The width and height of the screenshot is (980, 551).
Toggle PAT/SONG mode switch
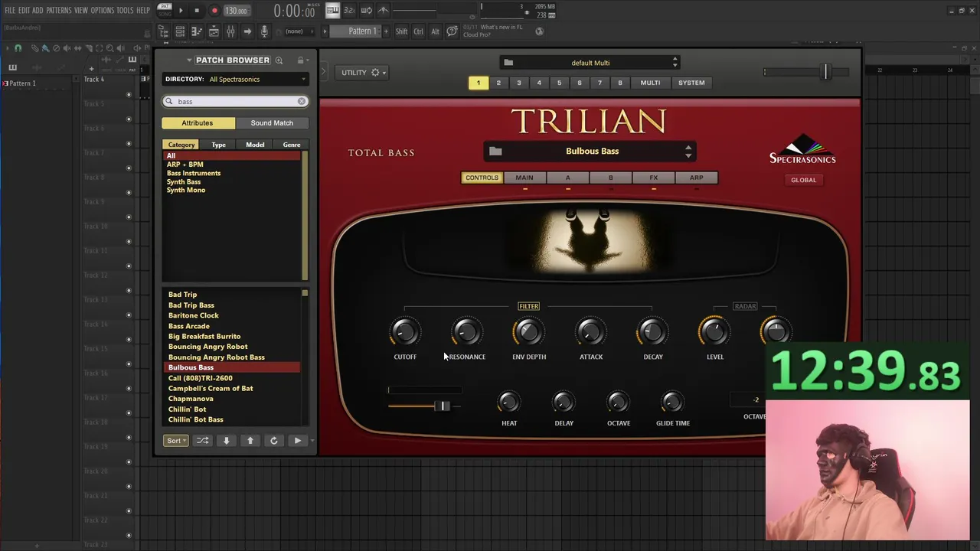165,10
